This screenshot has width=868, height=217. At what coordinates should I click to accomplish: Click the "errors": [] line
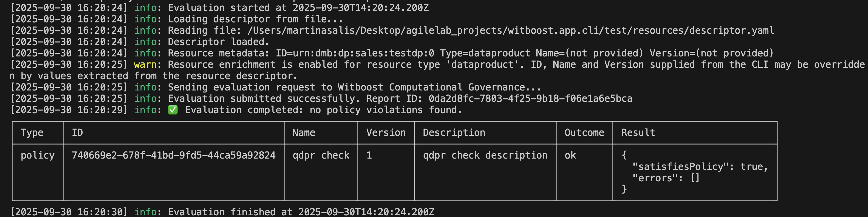tap(666, 178)
